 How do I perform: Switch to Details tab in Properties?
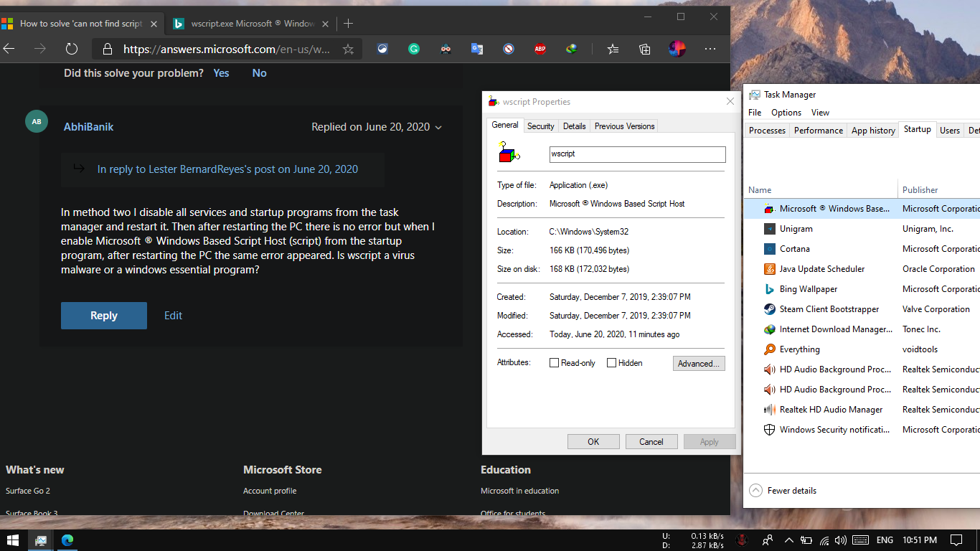click(574, 126)
